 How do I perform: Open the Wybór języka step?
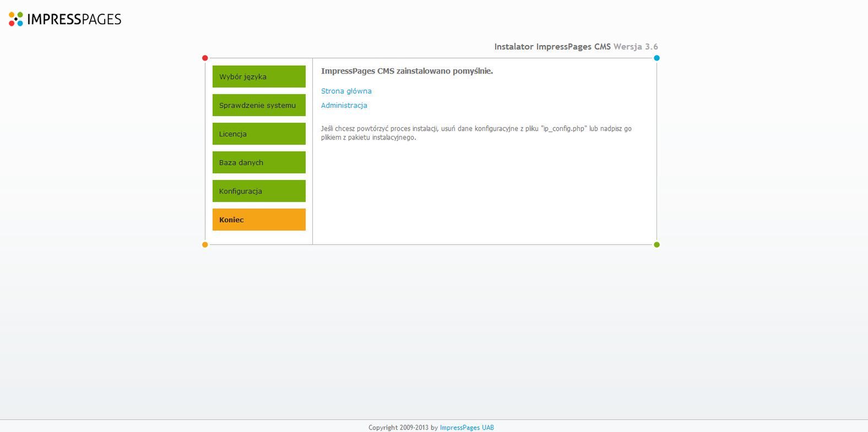pyautogui.click(x=259, y=76)
